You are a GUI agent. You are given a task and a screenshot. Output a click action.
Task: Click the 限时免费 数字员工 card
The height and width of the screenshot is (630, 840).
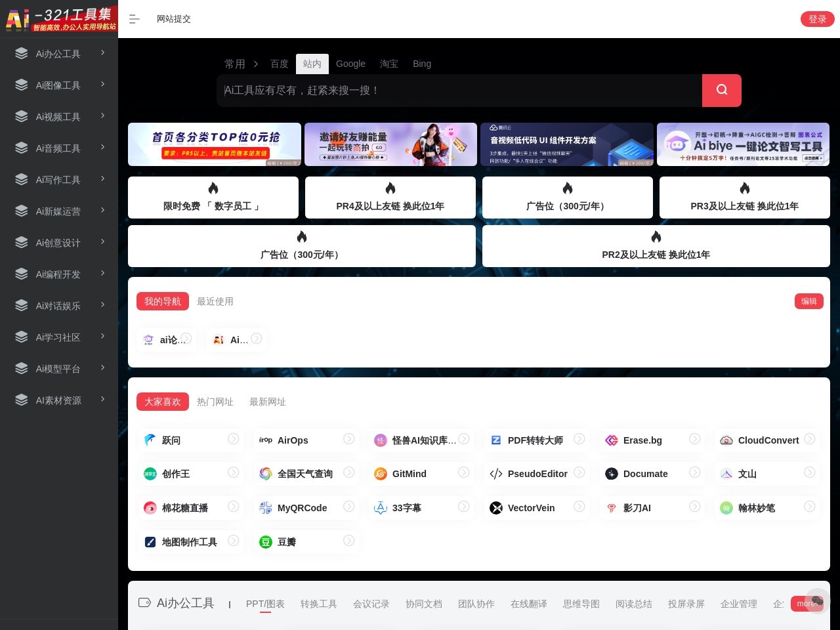(x=213, y=198)
